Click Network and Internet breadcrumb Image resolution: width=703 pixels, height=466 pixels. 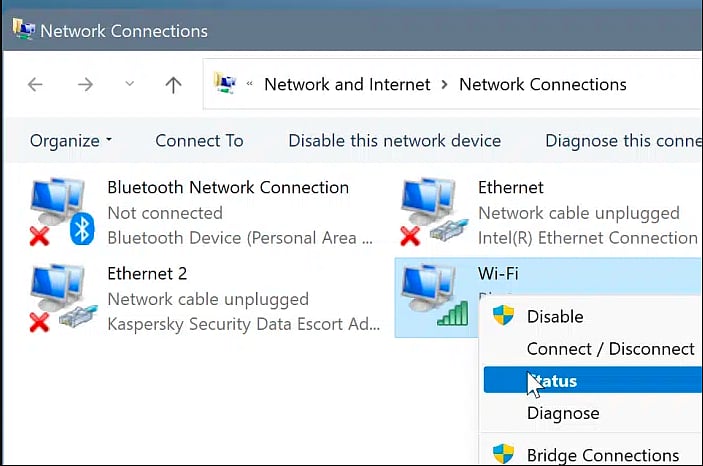tap(348, 84)
